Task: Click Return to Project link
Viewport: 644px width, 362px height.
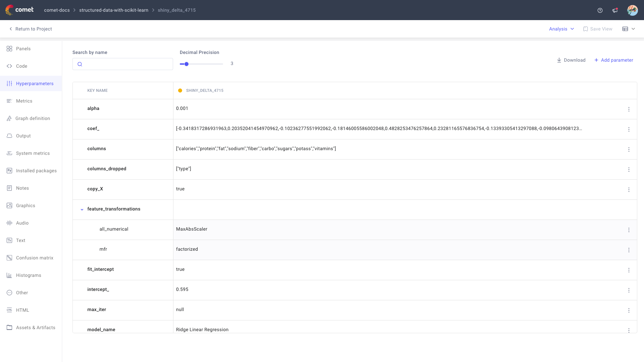Action: (31, 29)
